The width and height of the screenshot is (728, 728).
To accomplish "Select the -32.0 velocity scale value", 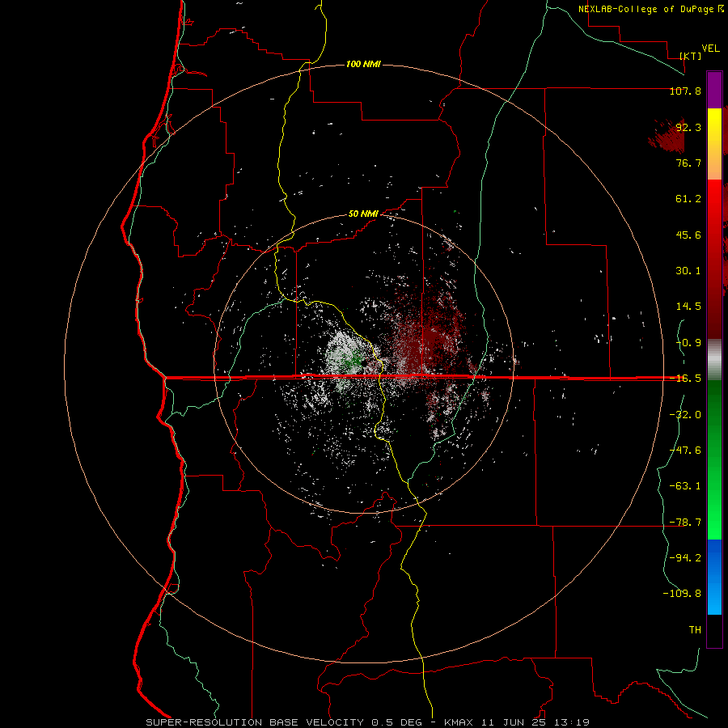I will click(x=685, y=415).
